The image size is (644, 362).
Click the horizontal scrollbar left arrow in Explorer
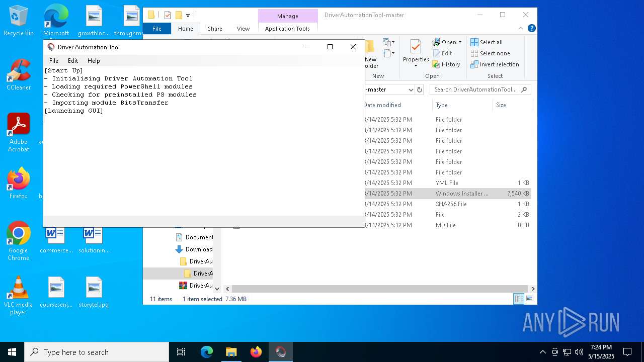[x=227, y=289]
